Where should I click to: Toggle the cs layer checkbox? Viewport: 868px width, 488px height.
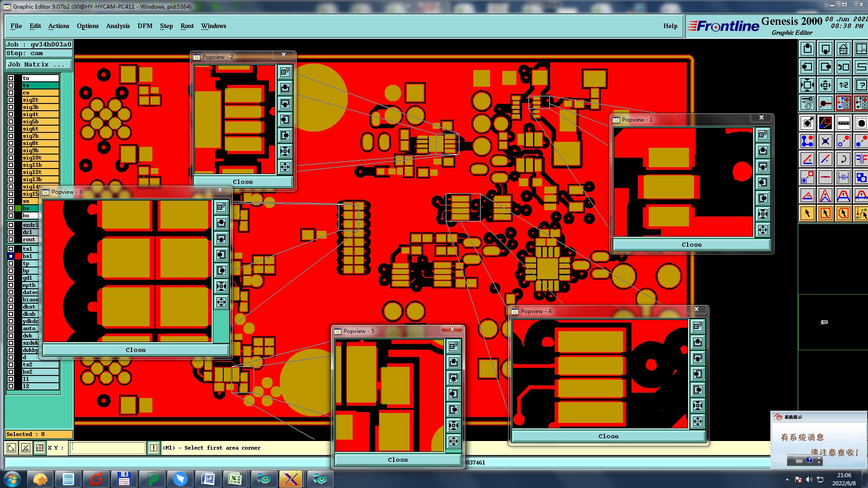tap(11, 93)
